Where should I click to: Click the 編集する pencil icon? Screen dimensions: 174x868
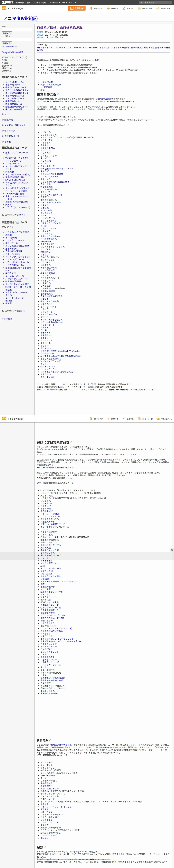(x=124, y=8)
